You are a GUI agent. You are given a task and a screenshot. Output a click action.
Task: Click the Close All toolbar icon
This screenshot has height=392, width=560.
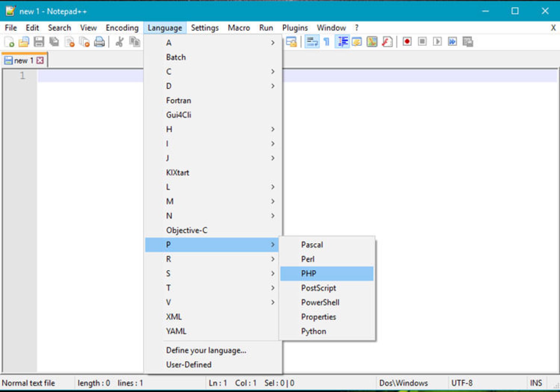(85, 42)
